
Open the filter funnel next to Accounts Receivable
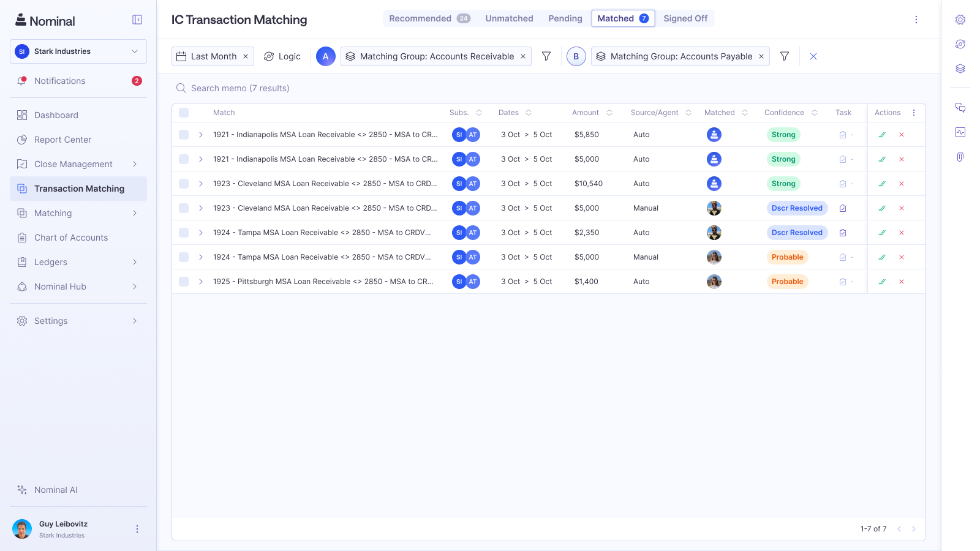546,56
